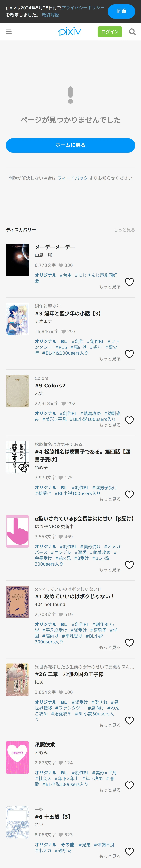Screen dimensions: 141x868
Task: Like the メーデーメーデー novel with heart
Action: click(x=130, y=282)
